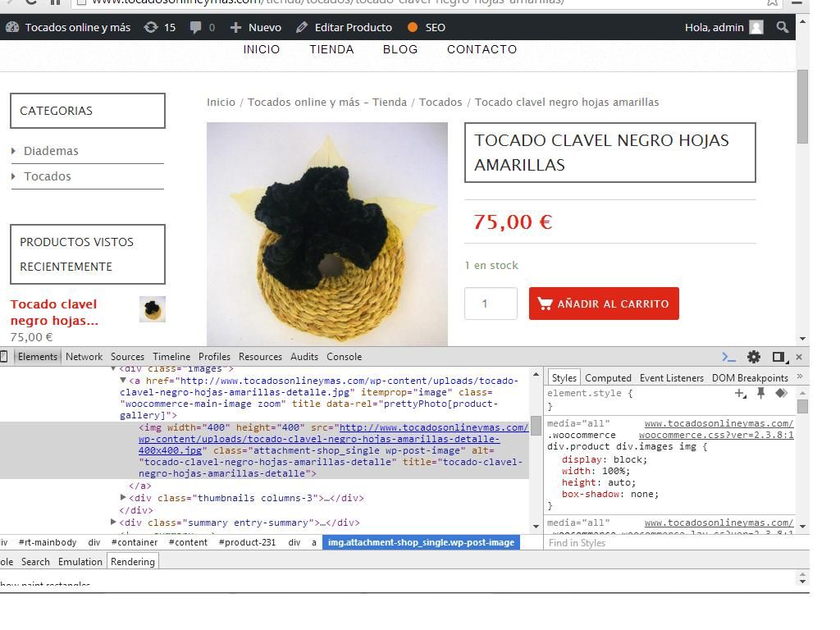Click the Tocados online y más – Tienda breadcrumb
This screenshot has height=630, width=840.
[x=327, y=103]
